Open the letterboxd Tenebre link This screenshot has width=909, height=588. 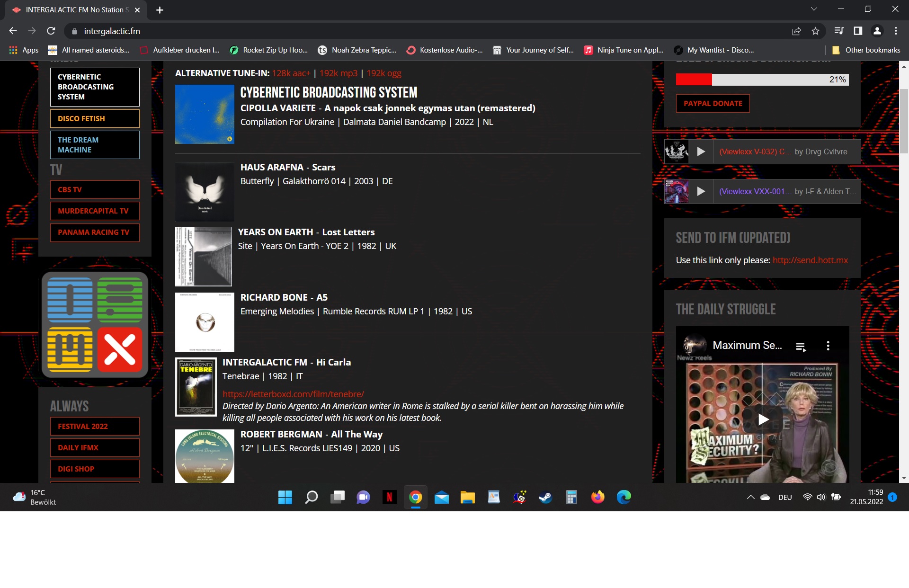point(293,394)
